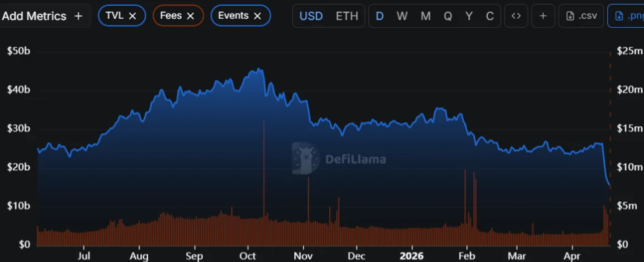Export the chart as .png
644x262 pixels.
626,16
